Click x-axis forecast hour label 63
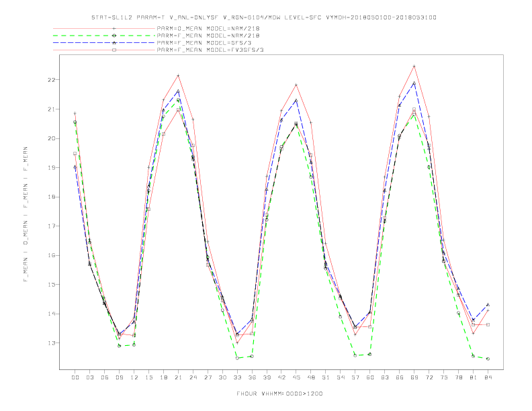The image size is (532, 411). pos(385,377)
